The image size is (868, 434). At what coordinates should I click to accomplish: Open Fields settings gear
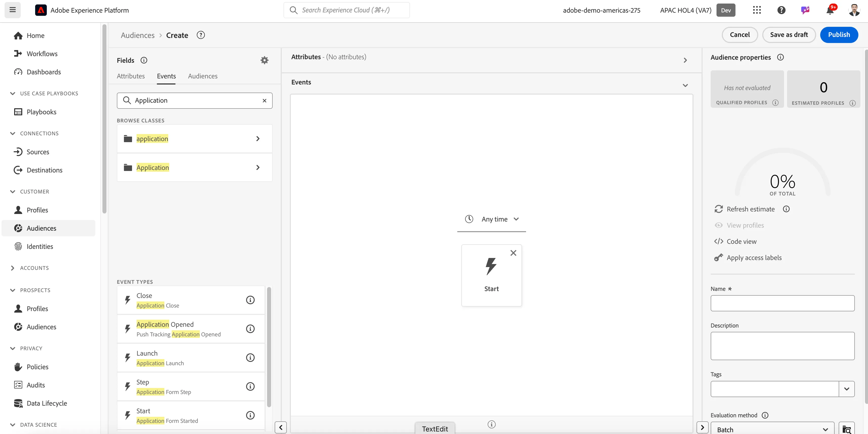coord(265,60)
